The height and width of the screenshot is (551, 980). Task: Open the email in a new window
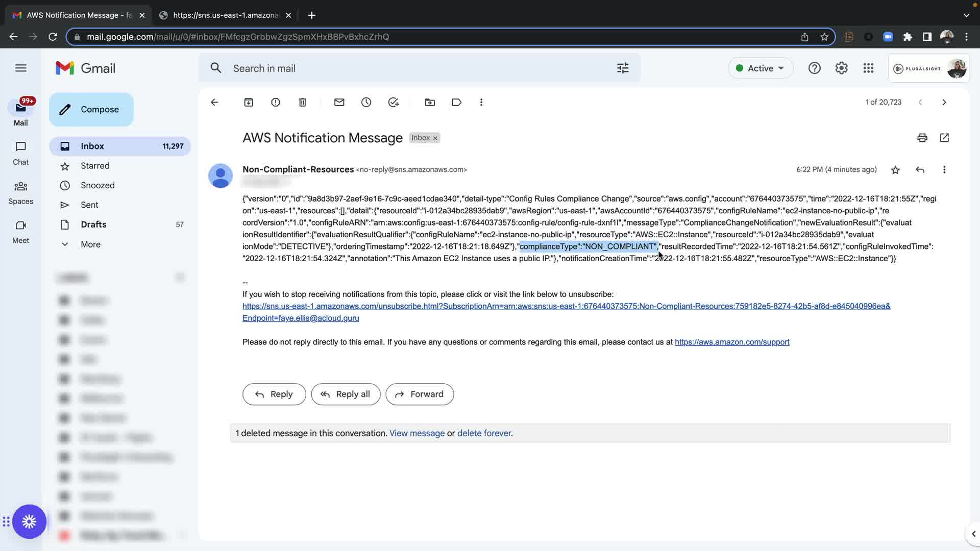tap(944, 138)
